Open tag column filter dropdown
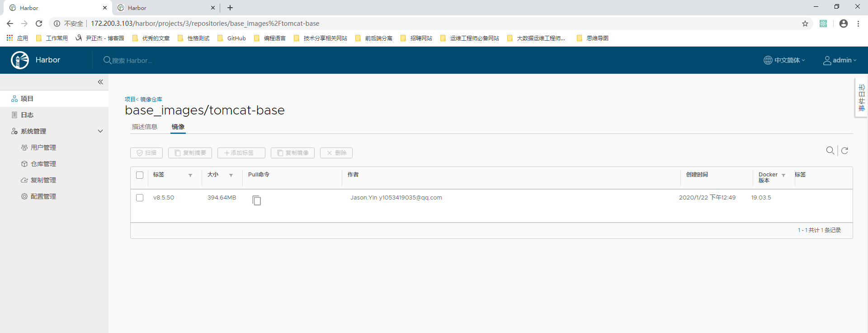The width and height of the screenshot is (868, 333). [x=190, y=175]
